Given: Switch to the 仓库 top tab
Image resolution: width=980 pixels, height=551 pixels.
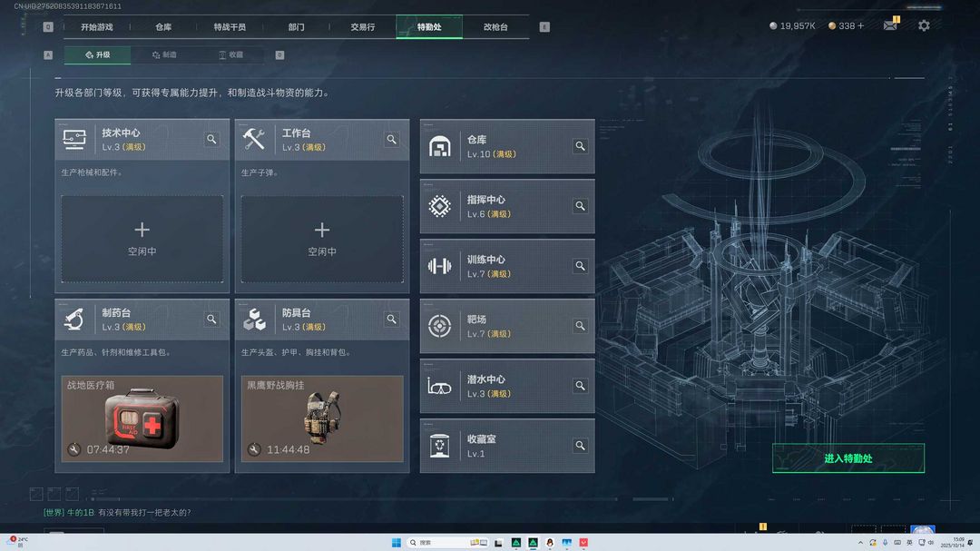Looking at the screenshot, I should click(163, 27).
